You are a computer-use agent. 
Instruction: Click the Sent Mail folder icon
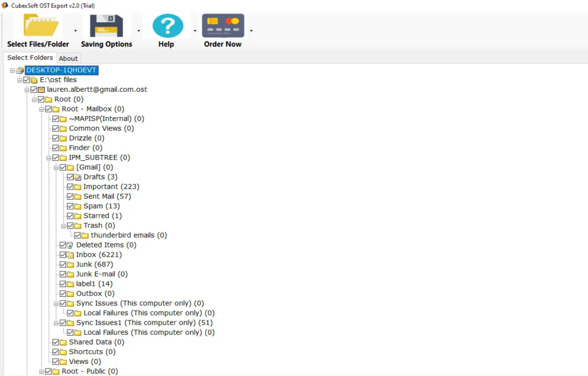point(78,196)
